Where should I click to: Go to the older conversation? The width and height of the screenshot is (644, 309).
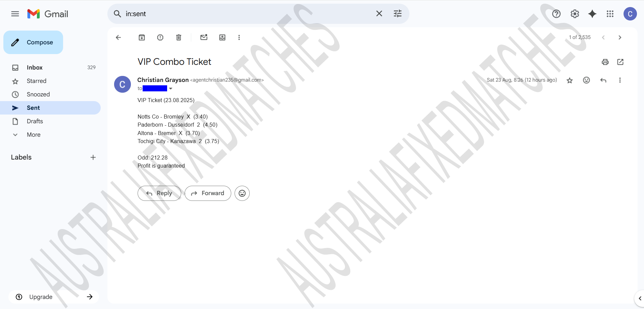620,37
